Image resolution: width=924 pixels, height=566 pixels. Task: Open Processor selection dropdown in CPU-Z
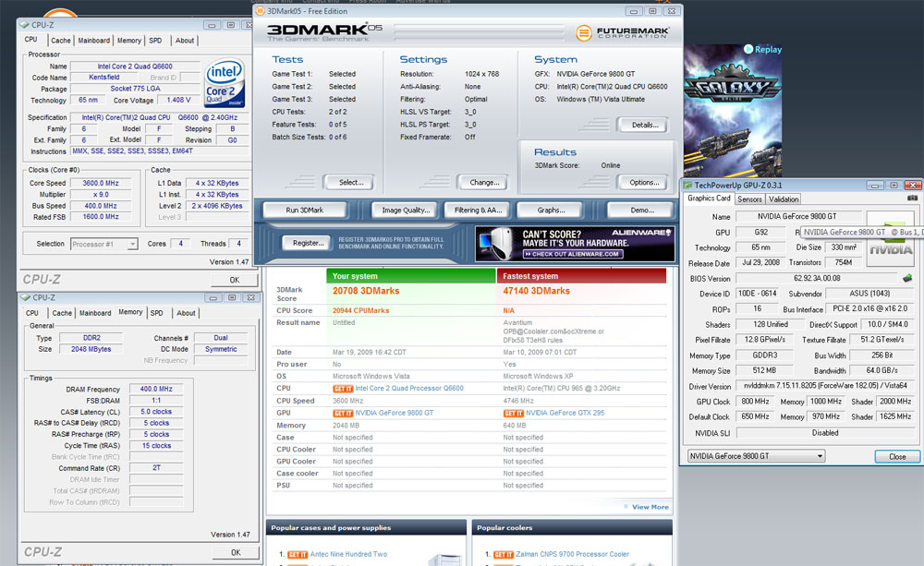(x=103, y=244)
